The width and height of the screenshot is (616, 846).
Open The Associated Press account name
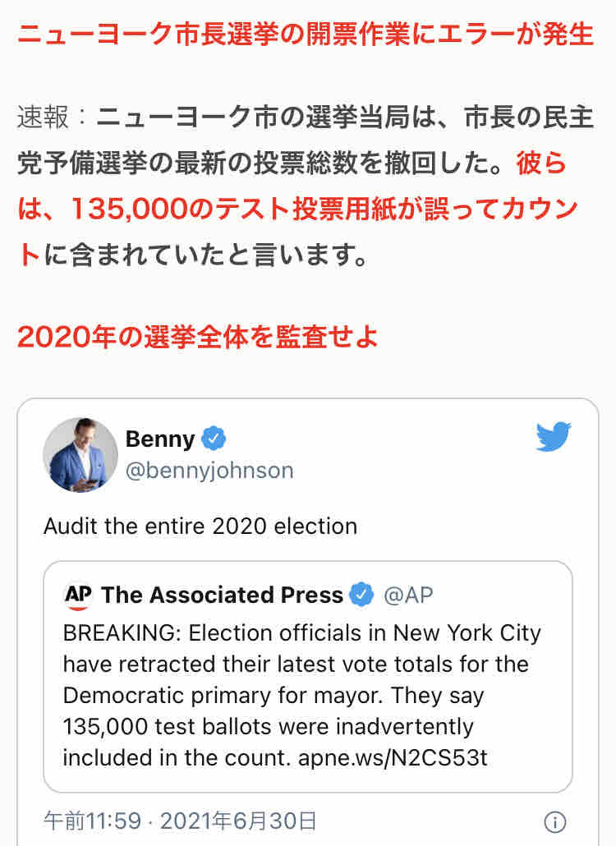point(222,595)
